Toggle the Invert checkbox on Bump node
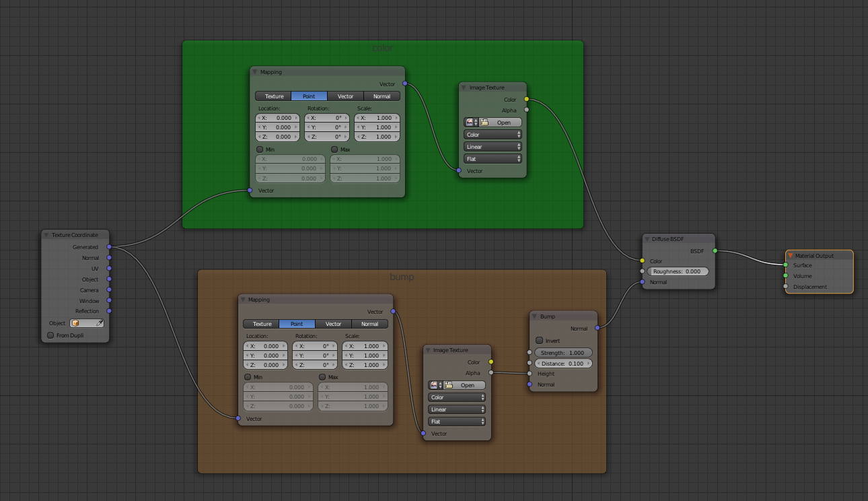Image resolution: width=868 pixels, height=501 pixels. 540,341
